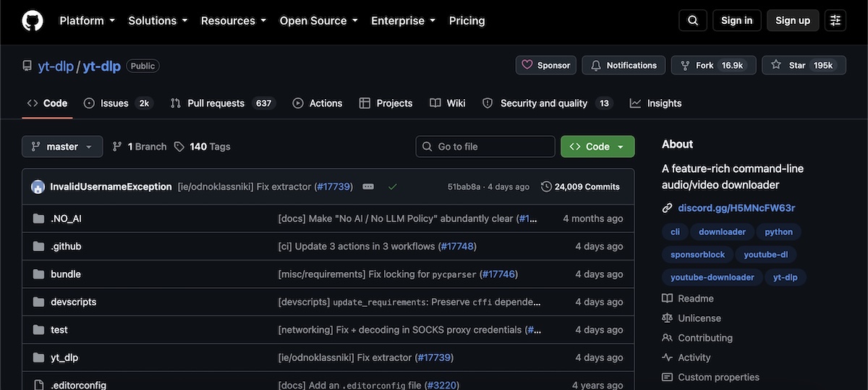
Task: Open the 24,009 Commits history
Action: tap(580, 187)
